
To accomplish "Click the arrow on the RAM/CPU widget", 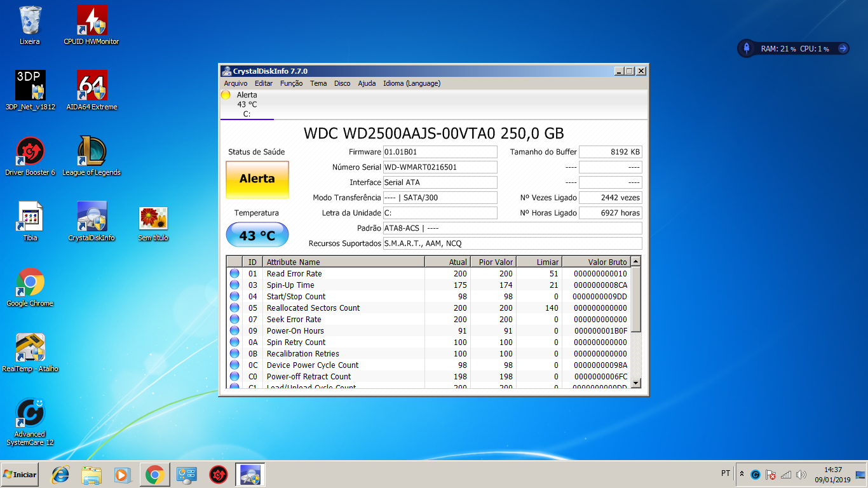I will coord(843,48).
